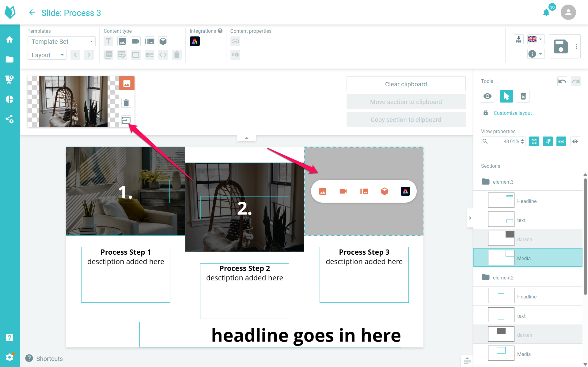The height and width of the screenshot is (367, 588).
Task: Delete the clipboard image with trash icon
Action: (126, 103)
